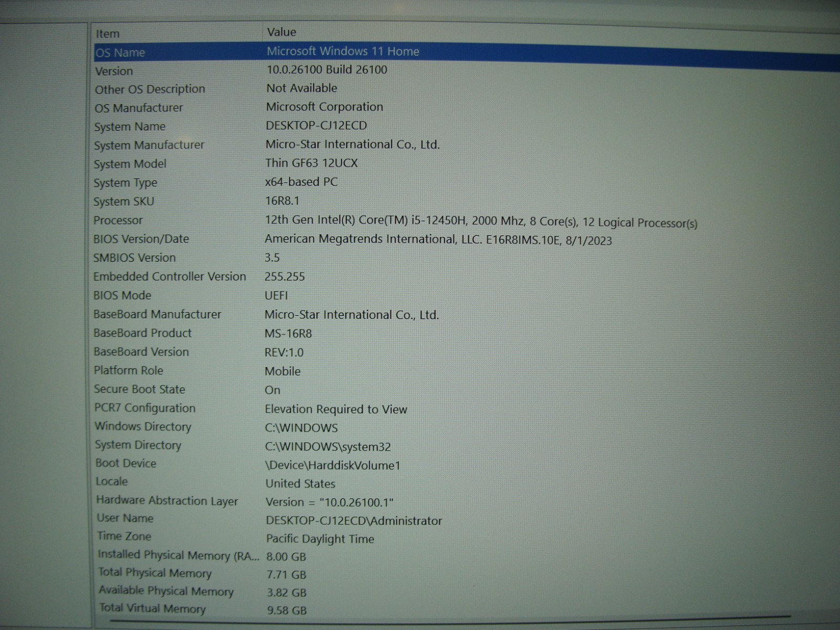Click the \Device\HarddiskVolume1 value
Image resolution: width=840 pixels, height=630 pixels.
333,466
